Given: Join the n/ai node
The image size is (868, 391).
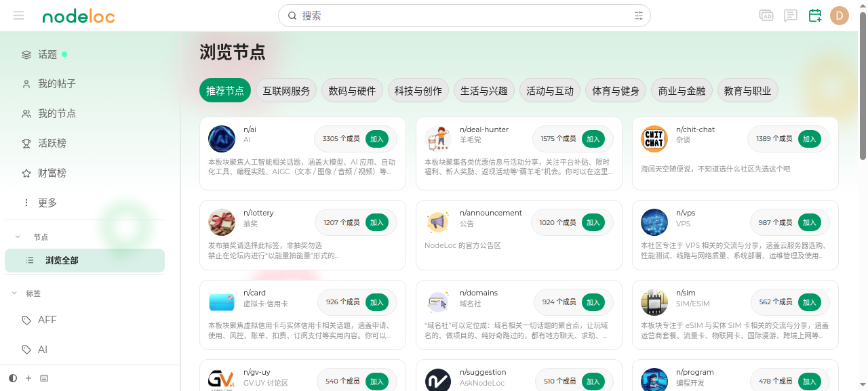Looking at the screenshot, I should [377, 139].
